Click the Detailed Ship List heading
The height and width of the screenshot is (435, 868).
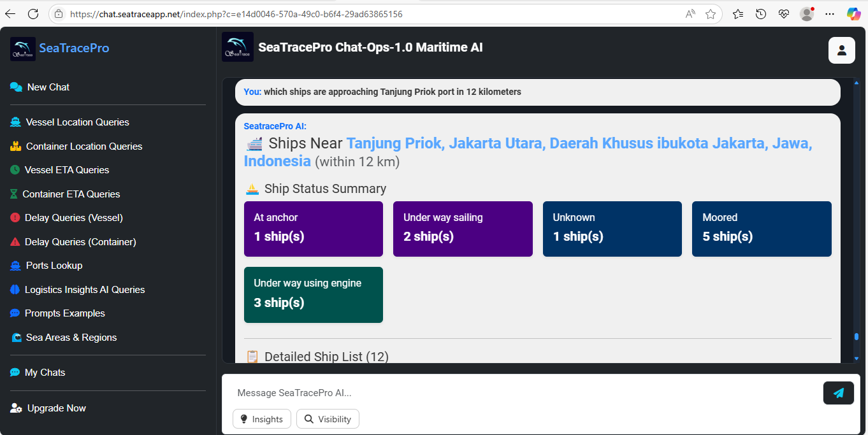click(x=317, y=357)
